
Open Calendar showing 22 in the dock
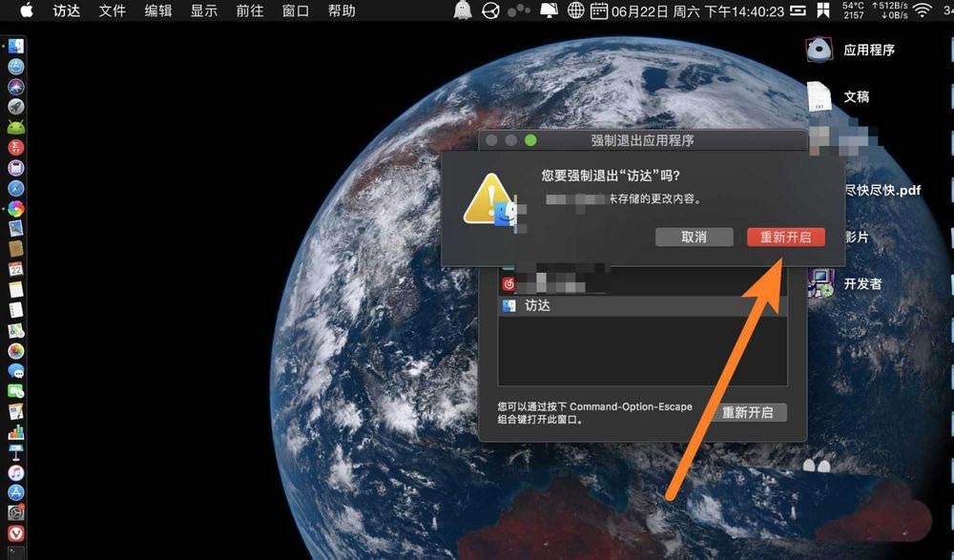click(x=16, y=269)
